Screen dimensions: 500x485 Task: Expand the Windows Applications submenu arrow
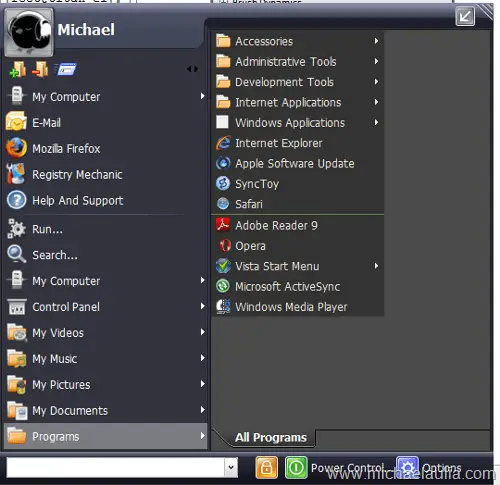(376, 122)
